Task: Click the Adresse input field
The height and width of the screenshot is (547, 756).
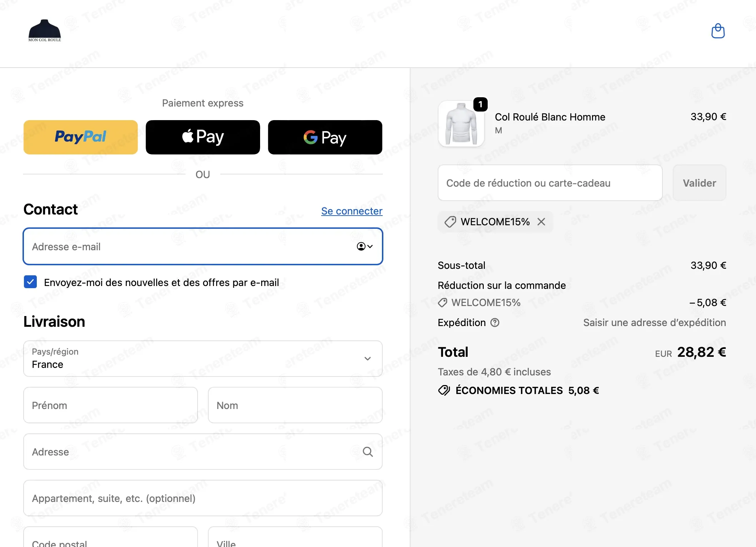Action: 203,452
